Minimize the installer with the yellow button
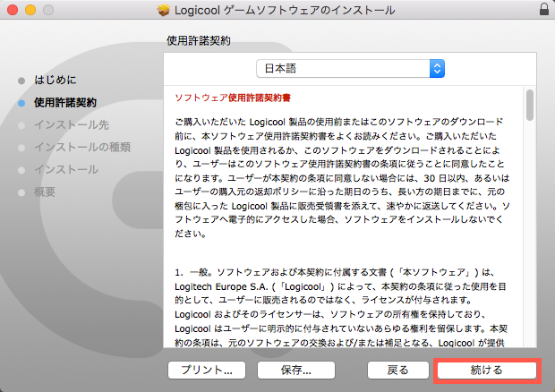555x392 pixels. [30, 10]
